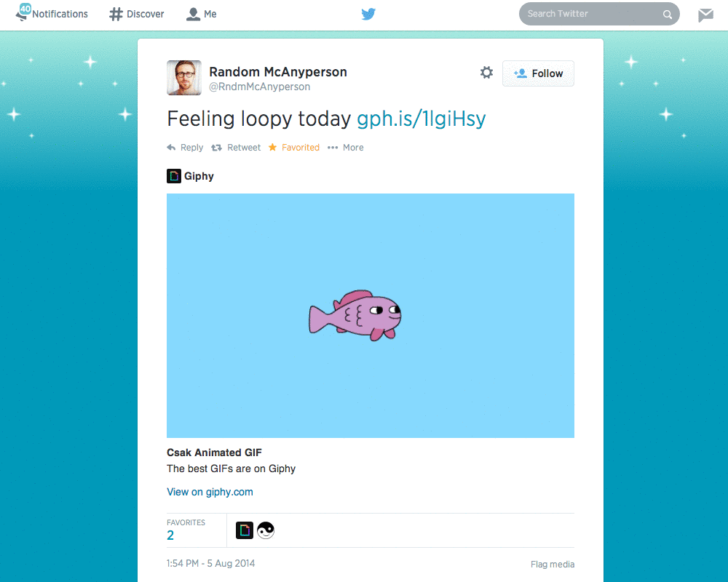
Task: Open @RndmMcAnyperson profile handle
Action: 258,86
